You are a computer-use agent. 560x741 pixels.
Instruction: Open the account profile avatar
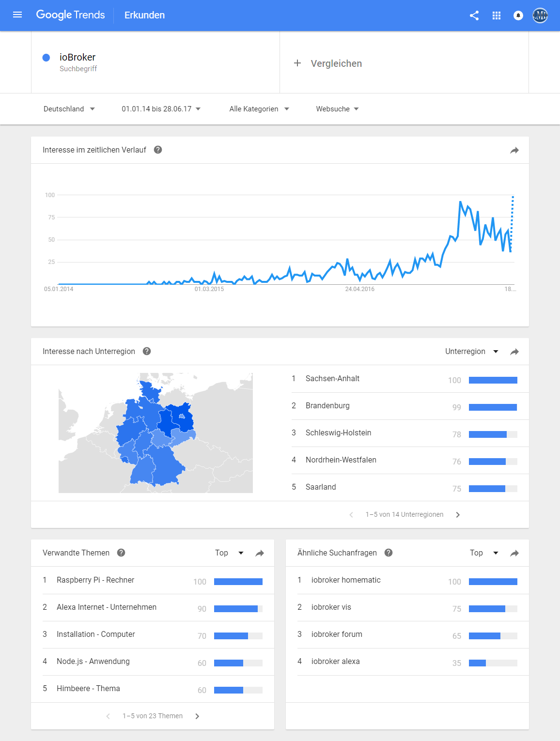point(540,15)
